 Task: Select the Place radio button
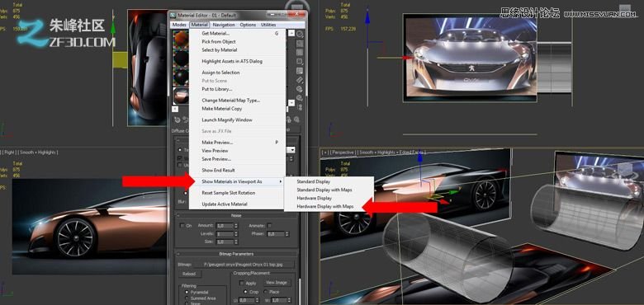point(266,292)
